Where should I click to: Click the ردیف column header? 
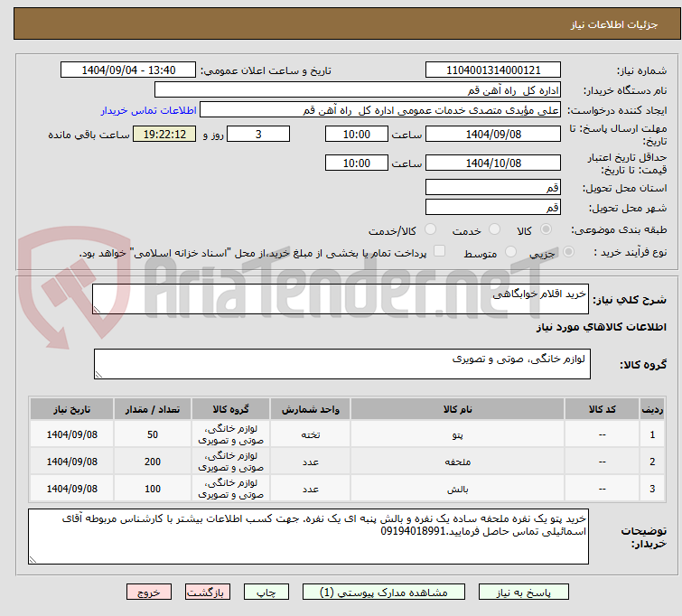point(652,409)
